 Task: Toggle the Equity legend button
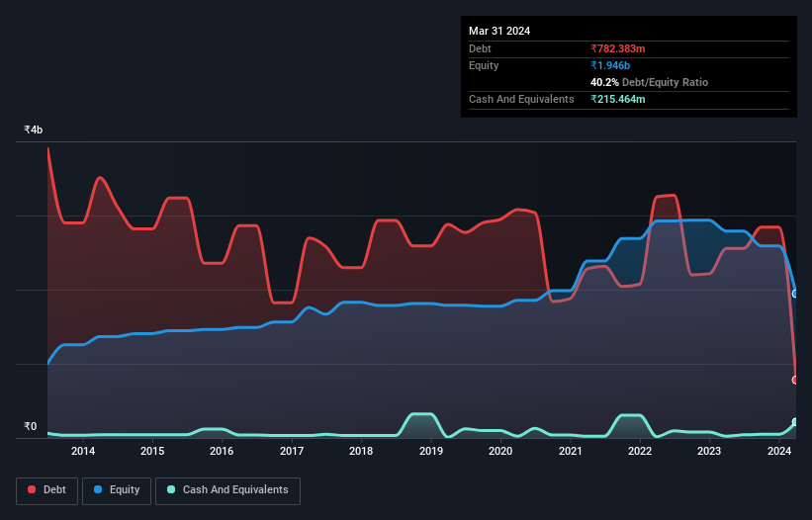coord(117,490)
